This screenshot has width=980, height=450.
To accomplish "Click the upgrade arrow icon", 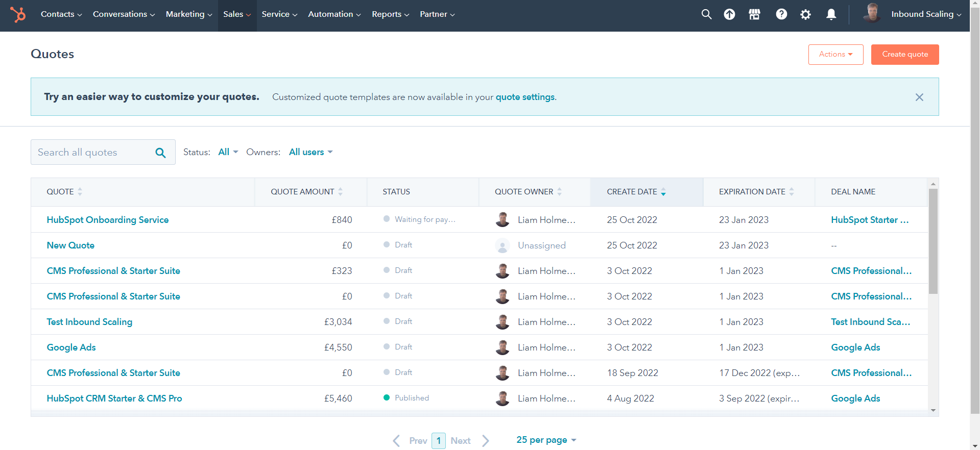I will tap(729, 14).
